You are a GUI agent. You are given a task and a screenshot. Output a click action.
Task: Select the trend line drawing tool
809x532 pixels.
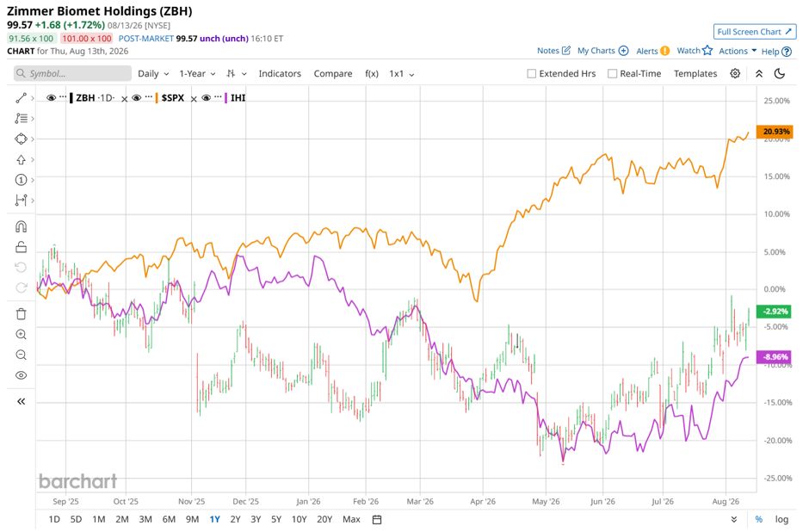coord(21,98)
